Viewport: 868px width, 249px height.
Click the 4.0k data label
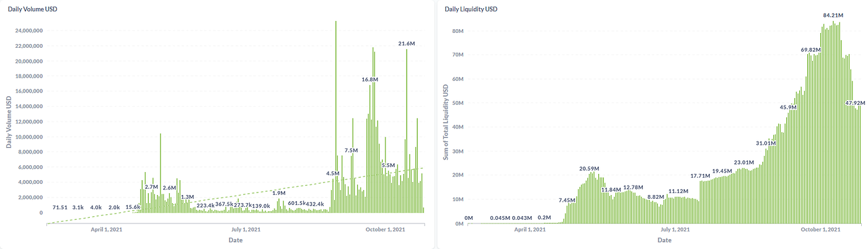click(x=96, y=207)
